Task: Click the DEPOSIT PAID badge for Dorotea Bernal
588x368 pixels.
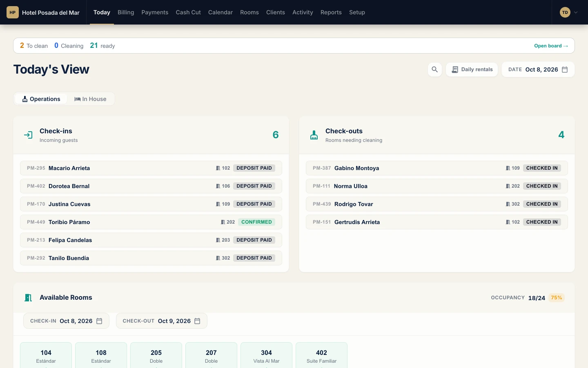Action: click(254, 186)
